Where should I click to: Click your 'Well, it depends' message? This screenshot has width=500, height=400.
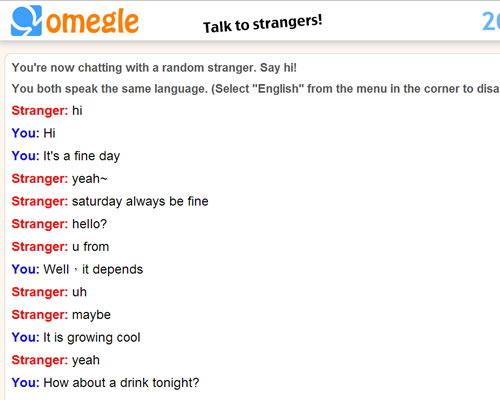click(77, 269)
